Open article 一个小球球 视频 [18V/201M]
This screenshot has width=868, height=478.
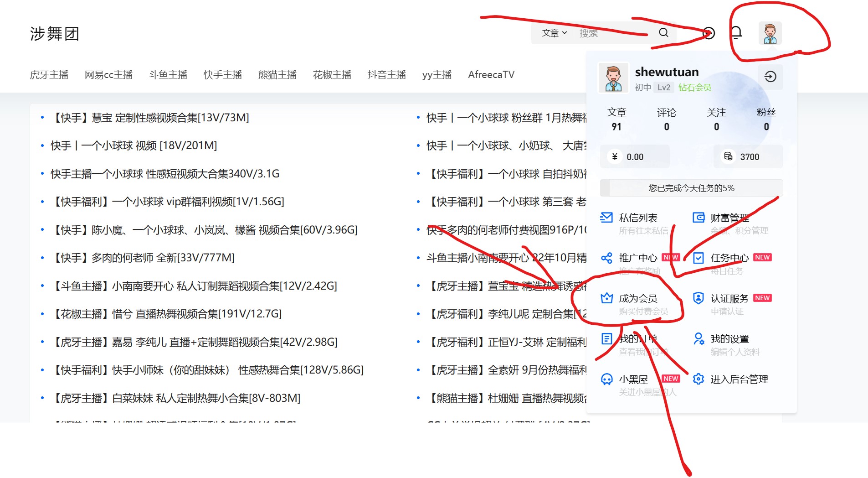134,145
